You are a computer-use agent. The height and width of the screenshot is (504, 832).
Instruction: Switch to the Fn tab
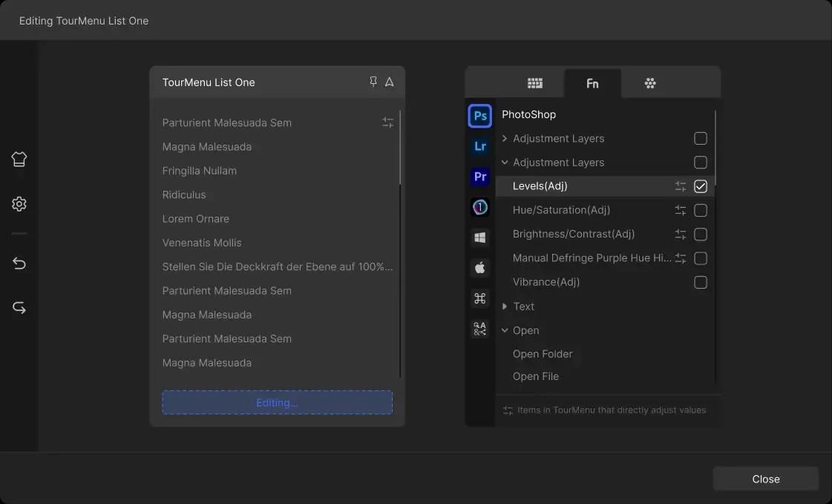pyautogui.click(x=592, y=83)
